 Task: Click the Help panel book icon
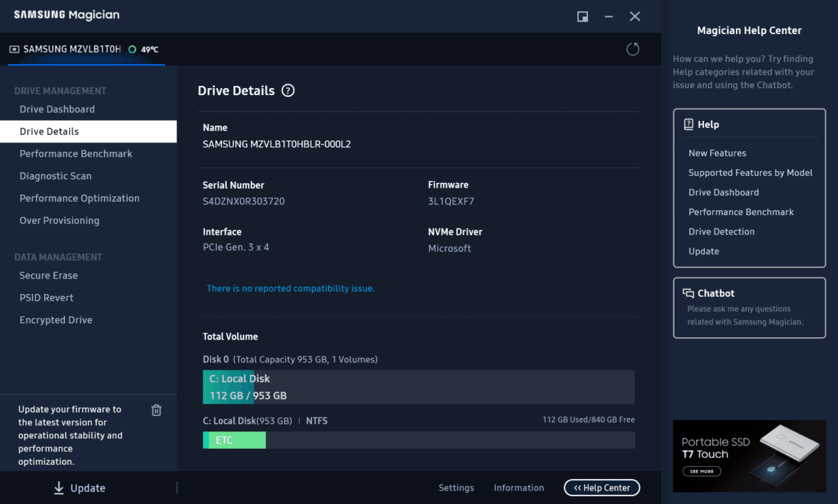coord(688,124)
